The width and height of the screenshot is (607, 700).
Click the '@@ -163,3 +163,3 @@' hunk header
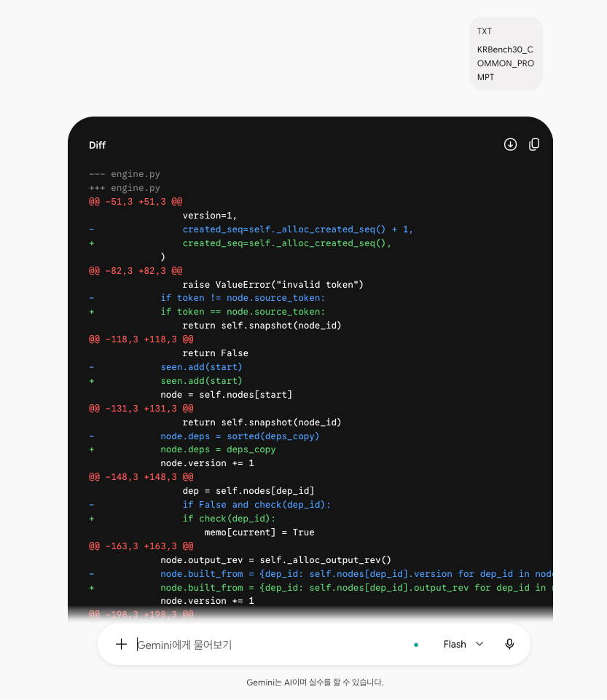[x=141, y=546]
